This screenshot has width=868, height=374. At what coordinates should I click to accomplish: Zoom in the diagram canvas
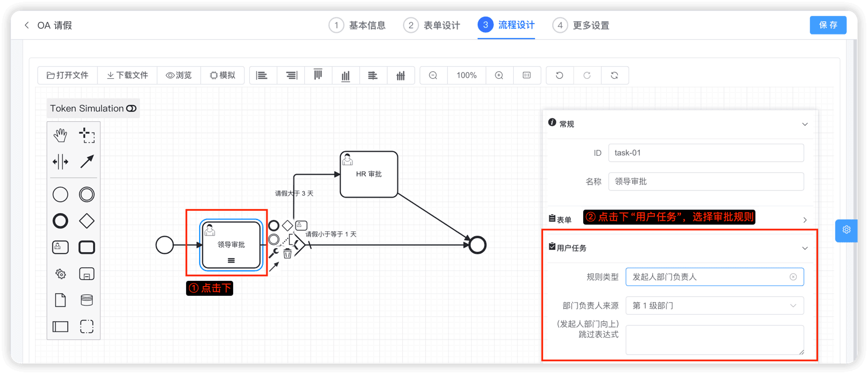(499, 75)
